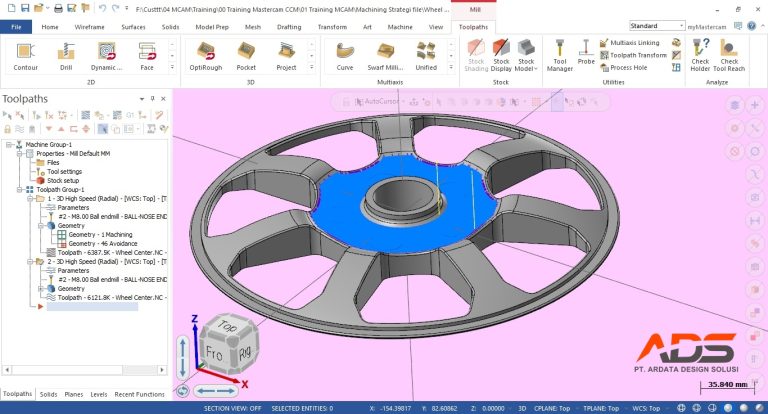This screenshot has height=414, width=768.
Task: Select the OptiRough 3D toolpath
Action: click(206, 56)
